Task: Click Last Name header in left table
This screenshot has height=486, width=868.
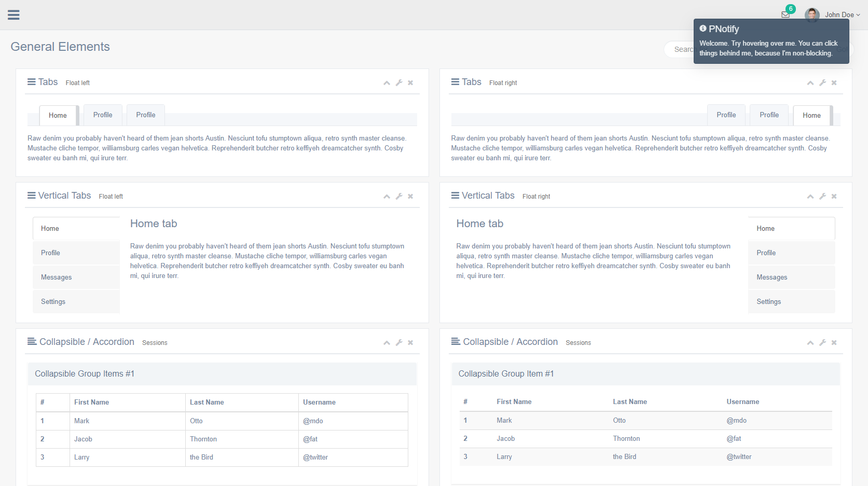Action: pyautogui.click(x=206, y=402)
